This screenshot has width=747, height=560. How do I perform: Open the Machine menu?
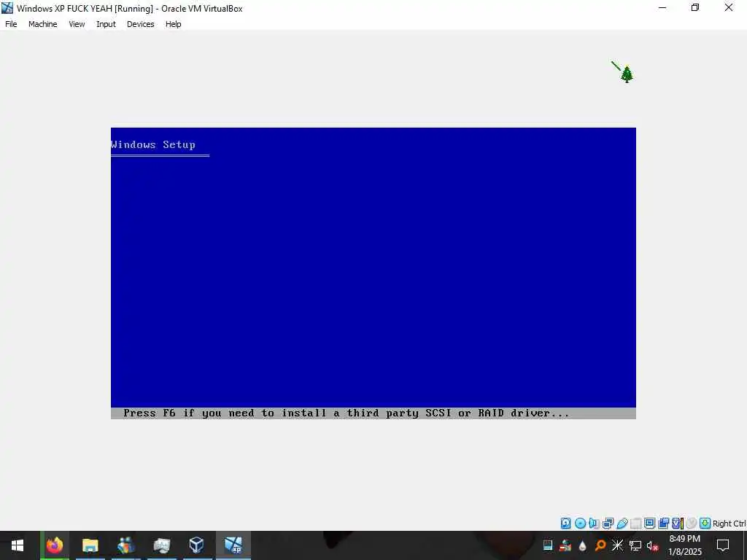point(43,24)
